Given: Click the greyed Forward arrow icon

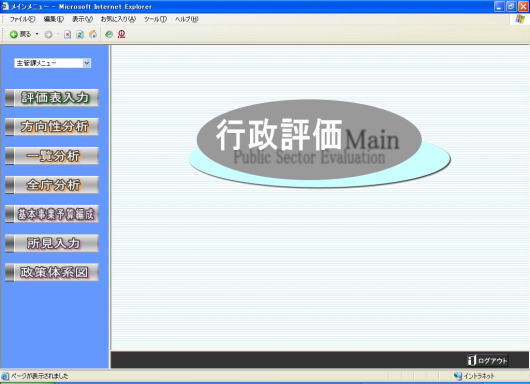Looking at the screenshot, I should click(48, 34).
